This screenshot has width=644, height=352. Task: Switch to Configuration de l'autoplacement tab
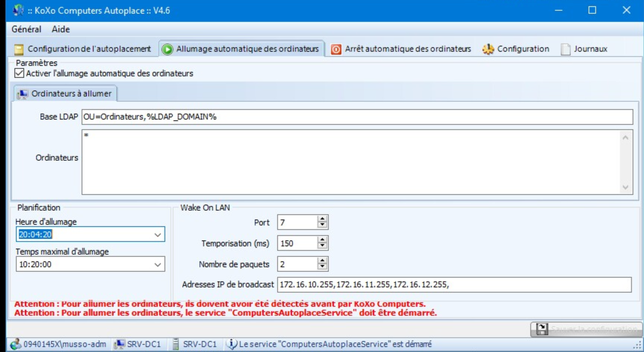tap(83, 49)
